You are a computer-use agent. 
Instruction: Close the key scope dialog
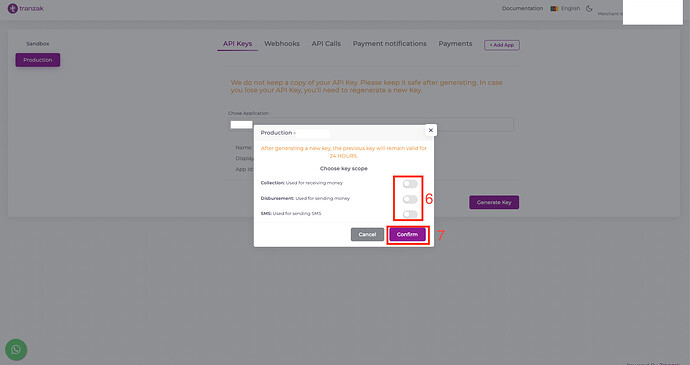click(x=431, y=130)
